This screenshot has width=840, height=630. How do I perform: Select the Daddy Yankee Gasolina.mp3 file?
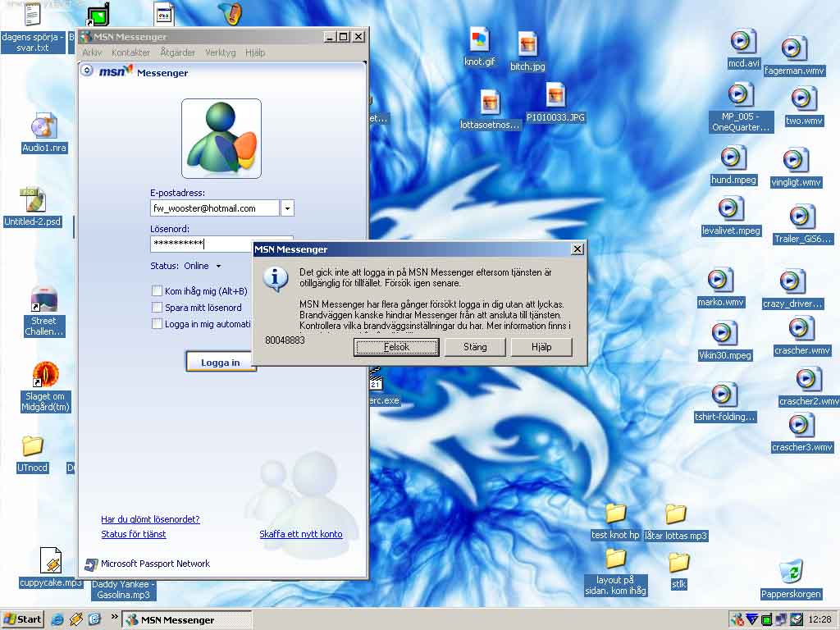coord(124,590)
